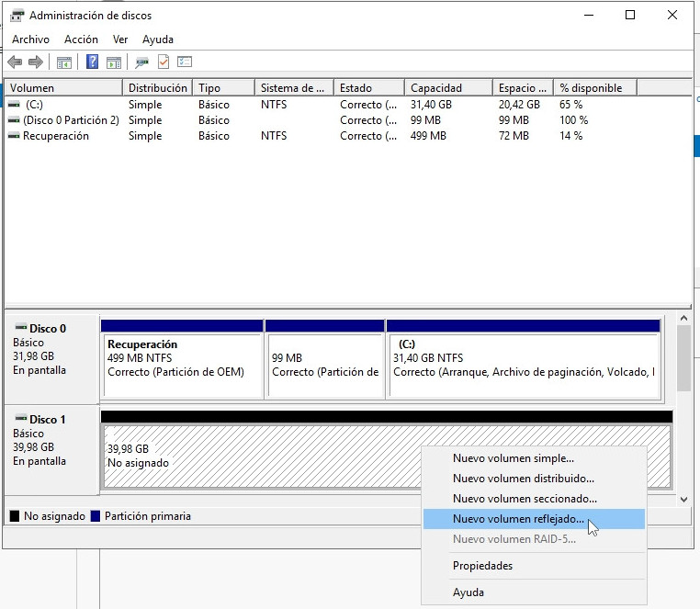Viewport: 700px width, 609px height.
Task: Select the (C:) partition block on Disco 0
Action: click(x=524, y=360)
